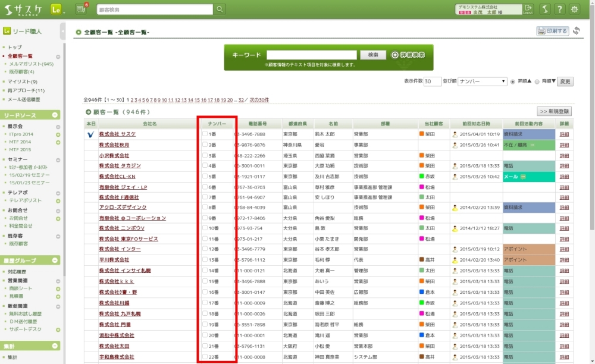
Task: Collapse the リードソース sidebar section
Action: 55,115
